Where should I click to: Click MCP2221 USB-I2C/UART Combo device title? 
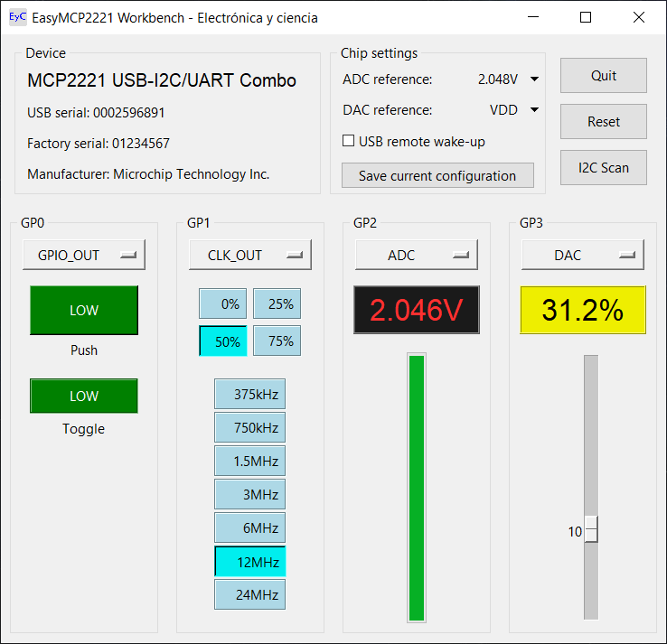[162, 80]
